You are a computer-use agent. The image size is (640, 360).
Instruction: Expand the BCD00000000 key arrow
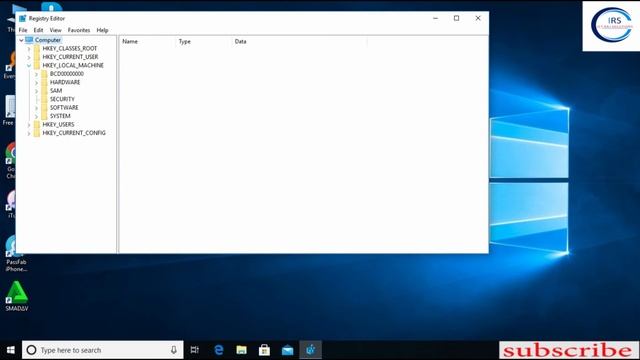[x=36, y=74]
